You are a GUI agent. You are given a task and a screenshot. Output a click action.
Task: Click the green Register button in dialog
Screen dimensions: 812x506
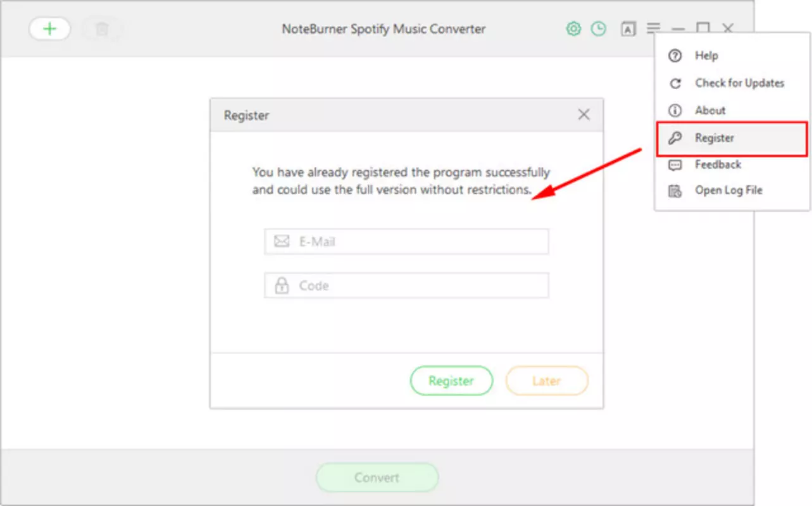click(451, 381)
